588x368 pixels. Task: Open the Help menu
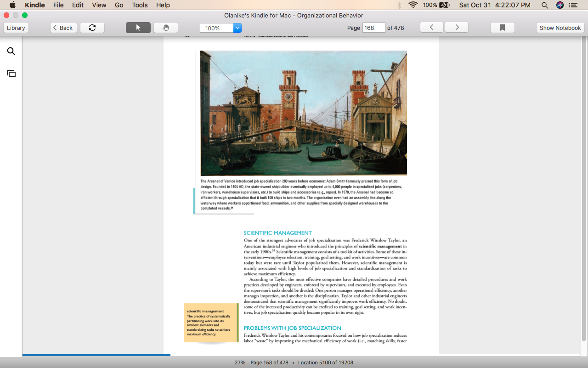coord(163,5)
